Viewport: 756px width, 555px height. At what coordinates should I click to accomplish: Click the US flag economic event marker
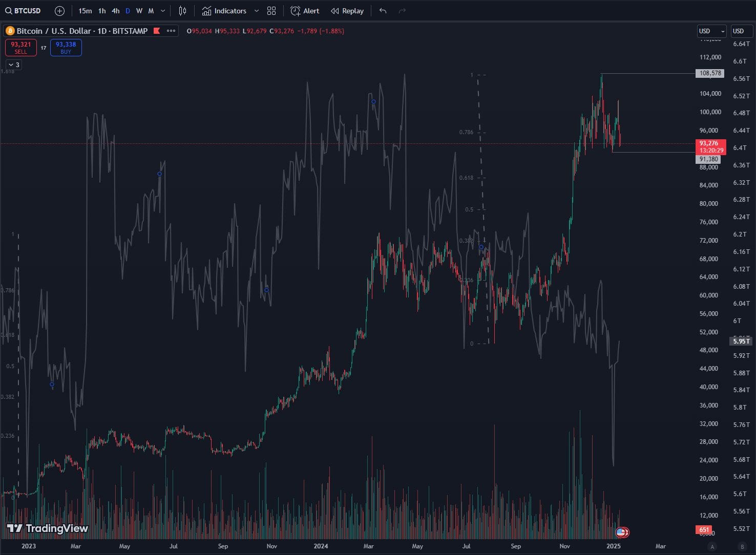(622, 532)
